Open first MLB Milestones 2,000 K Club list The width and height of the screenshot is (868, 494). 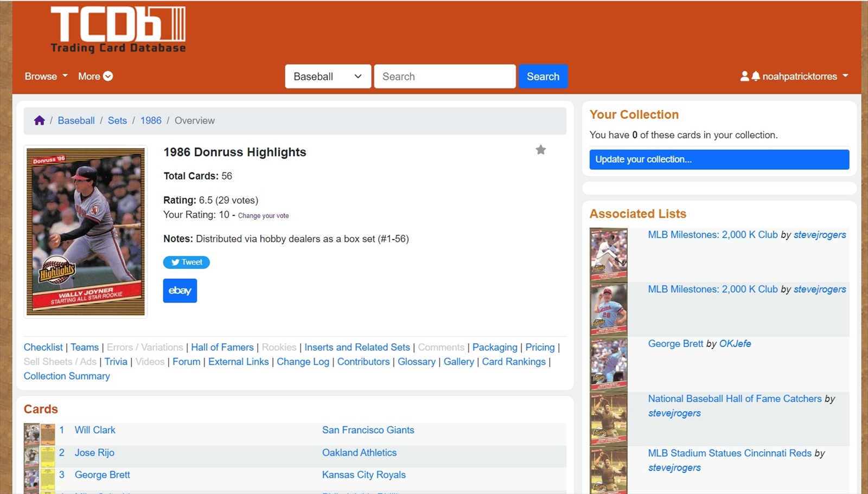click(713, 235)
